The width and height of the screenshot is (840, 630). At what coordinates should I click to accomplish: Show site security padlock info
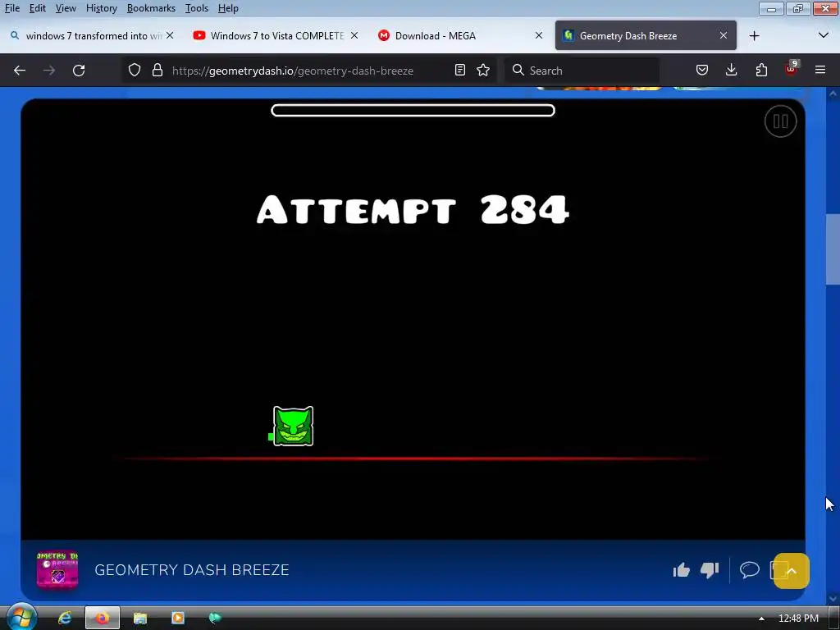[x=157, y=71]
